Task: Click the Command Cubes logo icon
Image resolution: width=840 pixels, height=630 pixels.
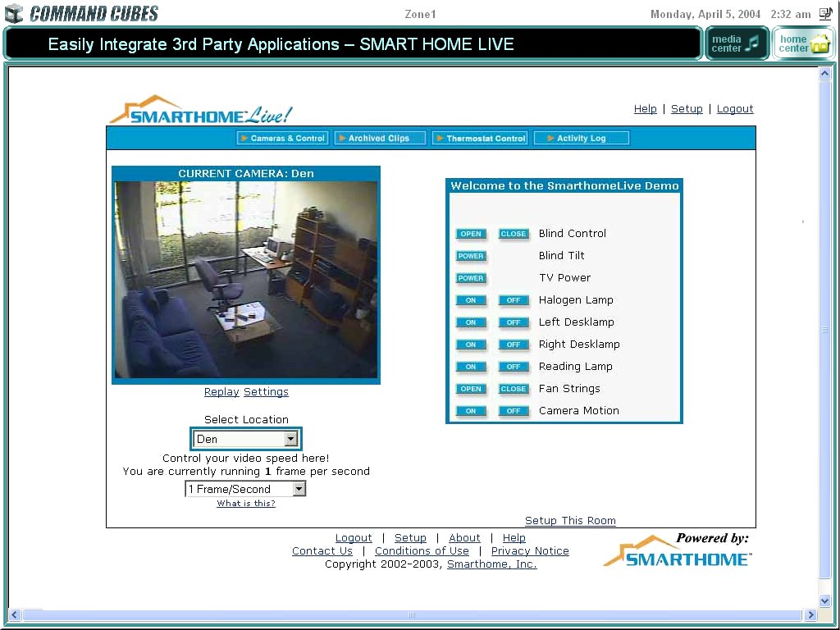Action: click(x=14, y=13)
